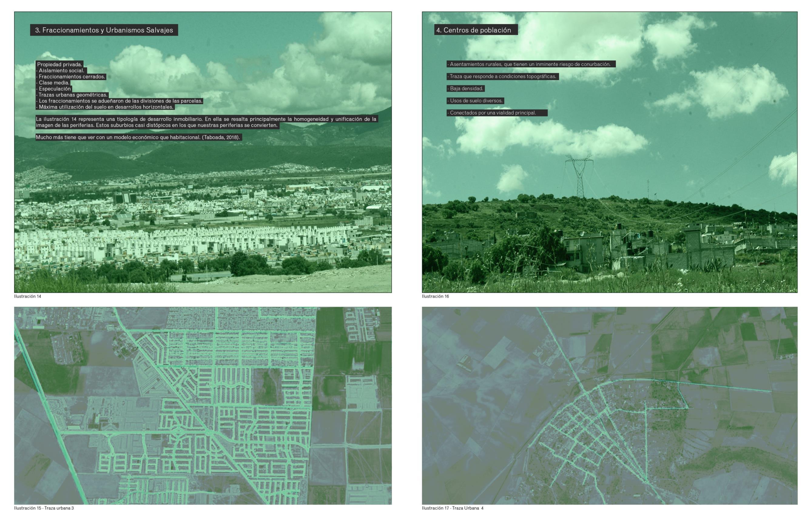The width and height of the screenshot is (812, 516).
Task: Select the 'Conectados por una vialidad principal.' line
Action: tap(492, 113)
